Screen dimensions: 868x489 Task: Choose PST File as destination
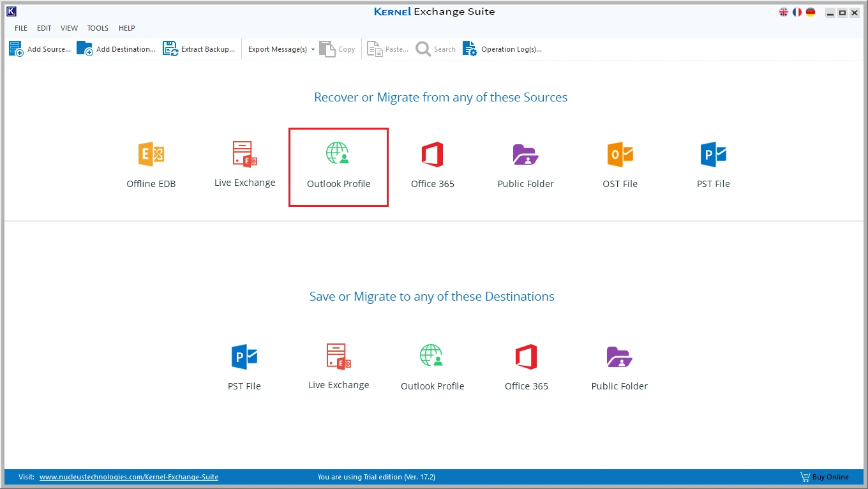click(x=244, y=368)
